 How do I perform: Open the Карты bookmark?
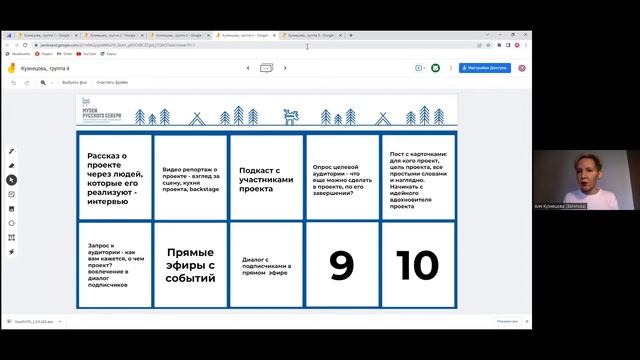(109, 54)
